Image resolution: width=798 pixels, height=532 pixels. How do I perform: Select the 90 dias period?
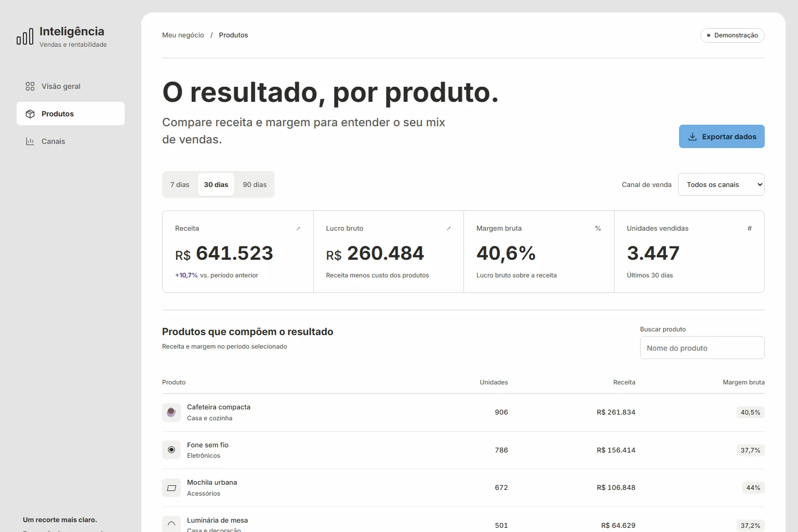coord(255,184)
